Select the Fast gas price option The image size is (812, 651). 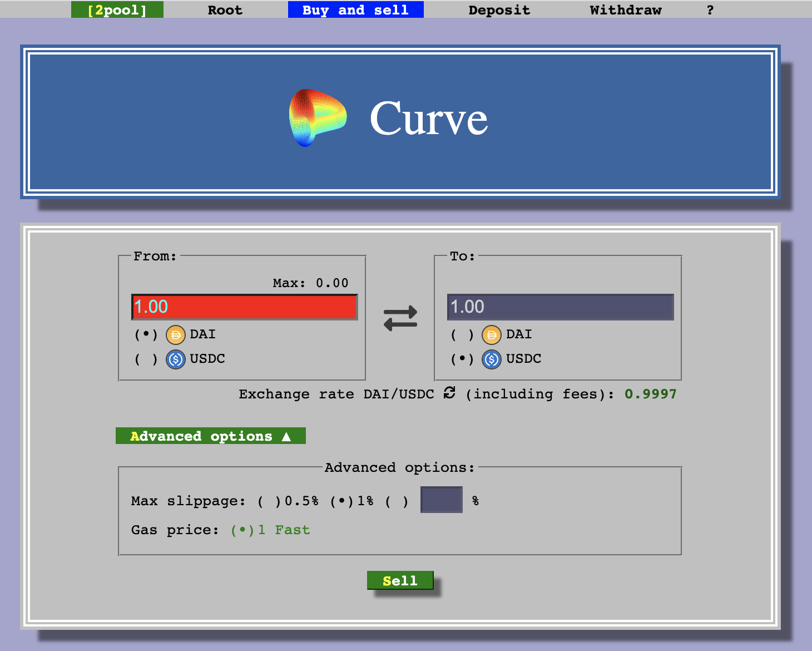tap(242, 530)
